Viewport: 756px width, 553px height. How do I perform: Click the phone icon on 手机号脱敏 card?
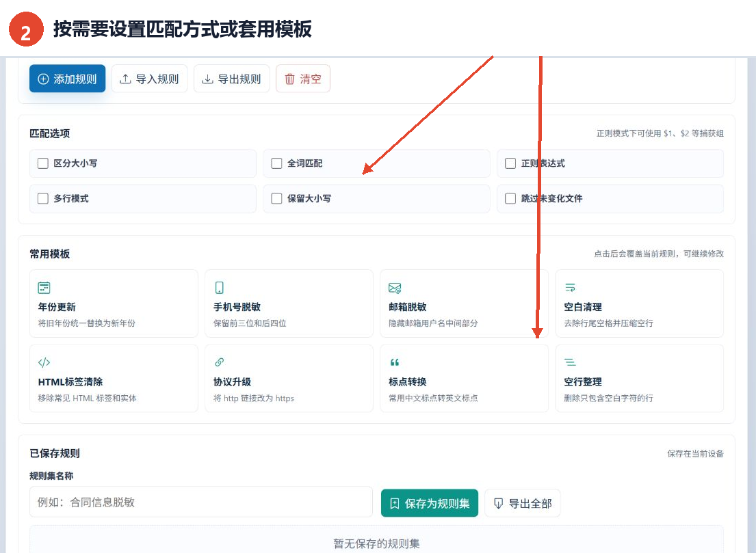point(220,288)
